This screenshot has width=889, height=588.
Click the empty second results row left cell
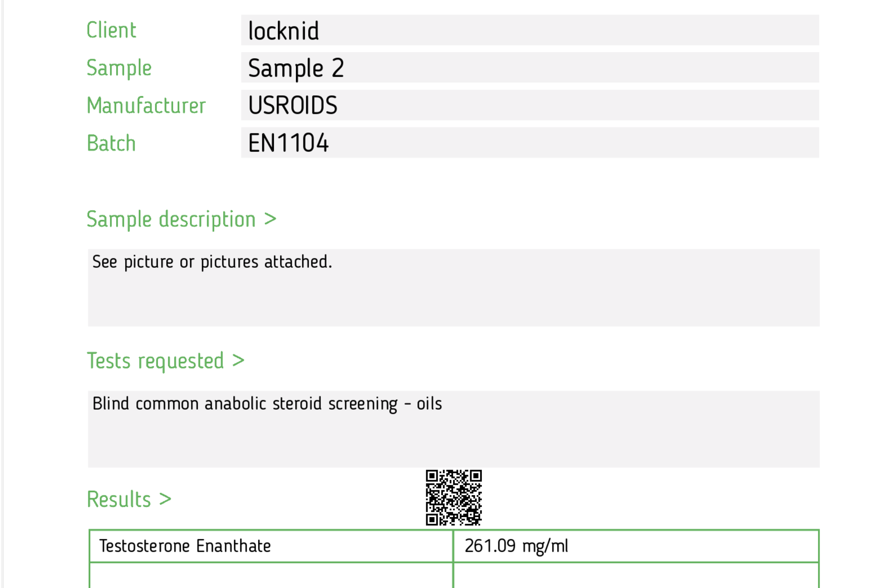271,576
